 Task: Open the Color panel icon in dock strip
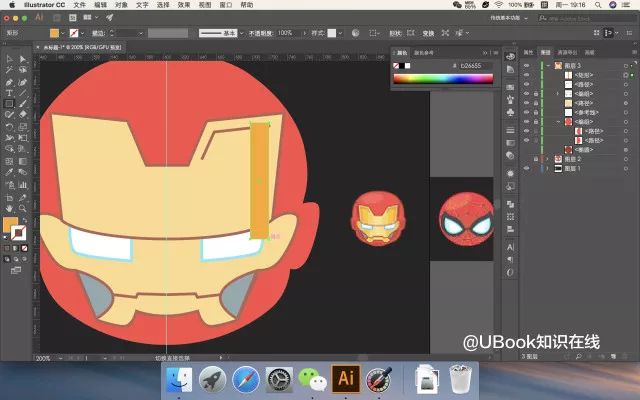tap(510, 57)
